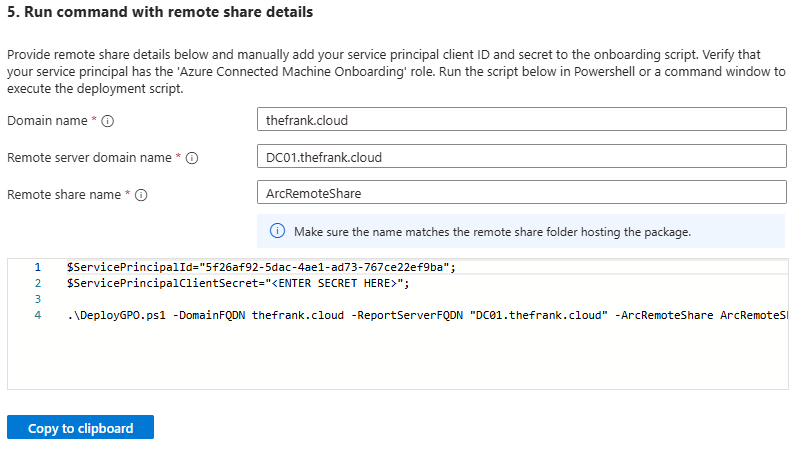Click line number 2 in the script editor
The height and width of the screenshot is (452, 809).
click(37, 283)
